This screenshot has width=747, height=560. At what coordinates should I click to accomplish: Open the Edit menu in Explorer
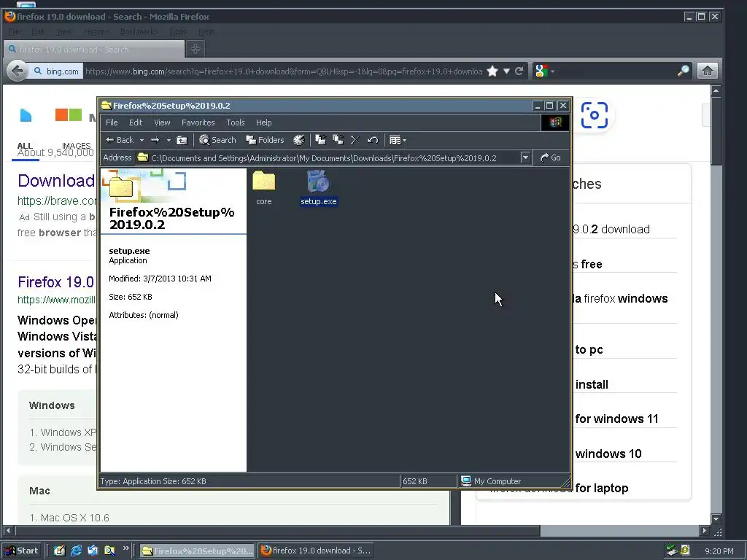coord(136,122)
